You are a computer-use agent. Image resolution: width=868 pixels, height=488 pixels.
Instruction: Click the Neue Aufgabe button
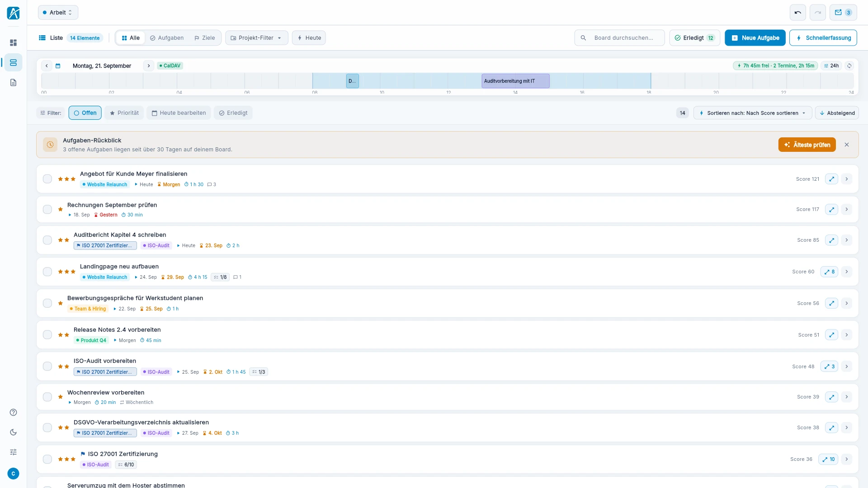pyautogui.click(x=755, y=38)
